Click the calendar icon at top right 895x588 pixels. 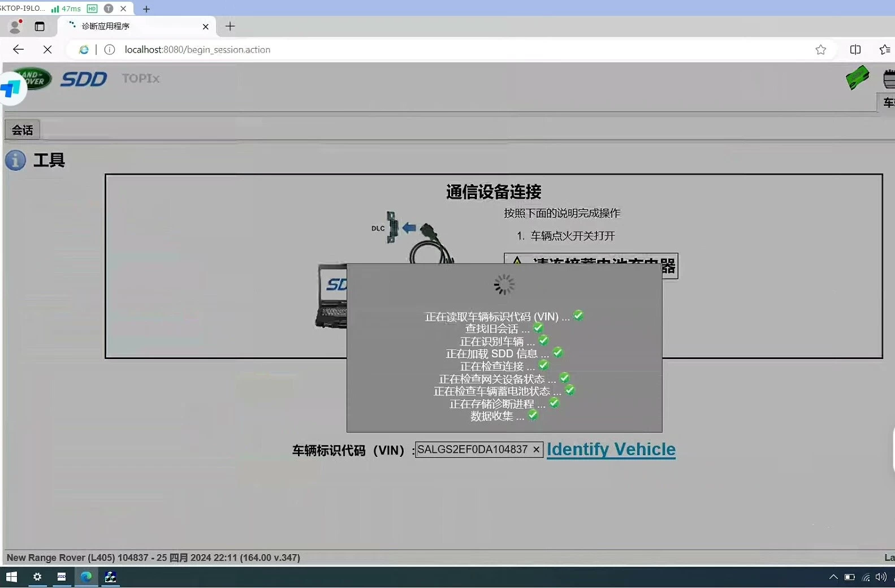889,79
